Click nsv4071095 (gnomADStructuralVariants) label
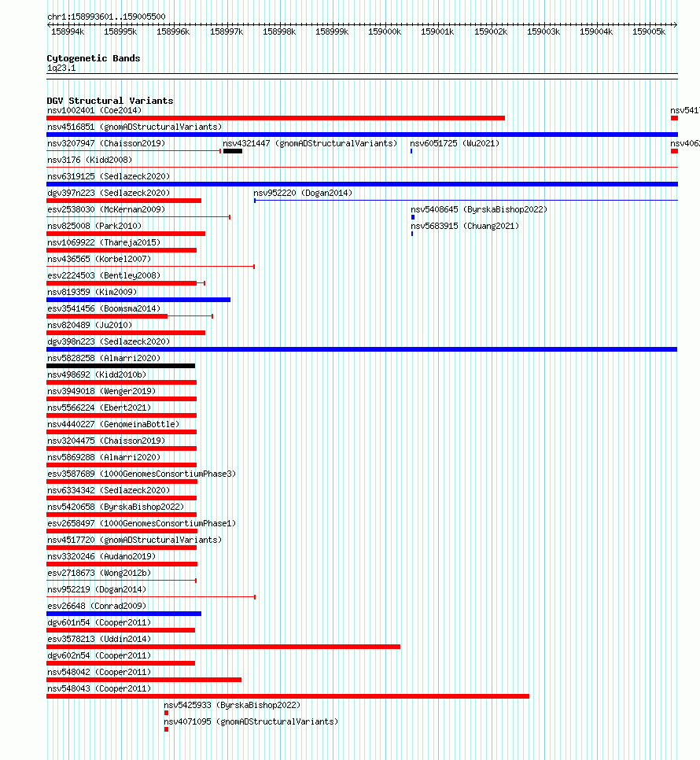 (251, 721)
